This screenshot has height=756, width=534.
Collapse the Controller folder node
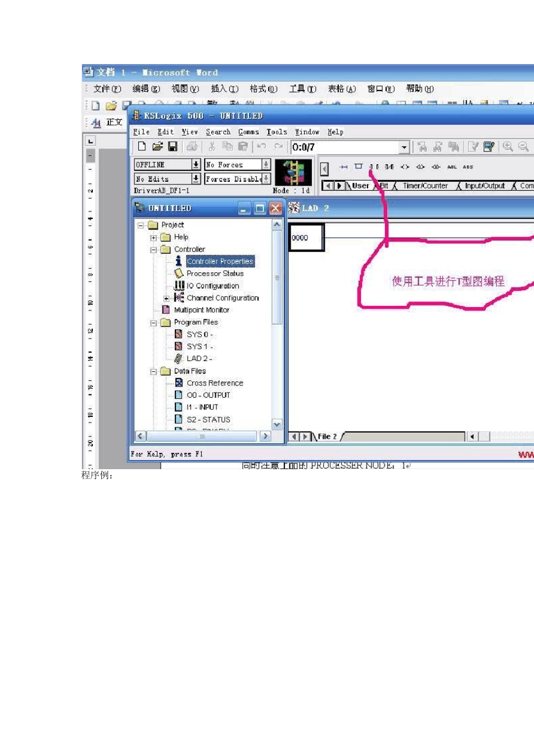[153, 250]
